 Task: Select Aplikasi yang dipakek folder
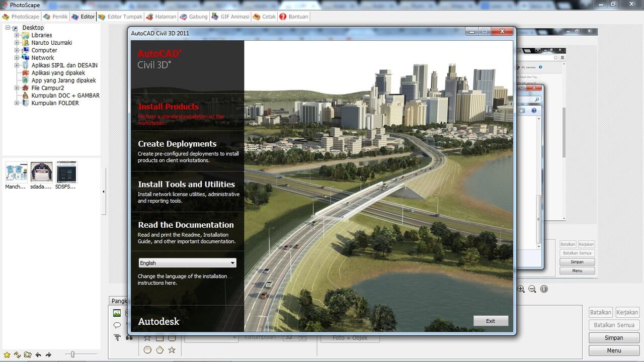[58, 73]
